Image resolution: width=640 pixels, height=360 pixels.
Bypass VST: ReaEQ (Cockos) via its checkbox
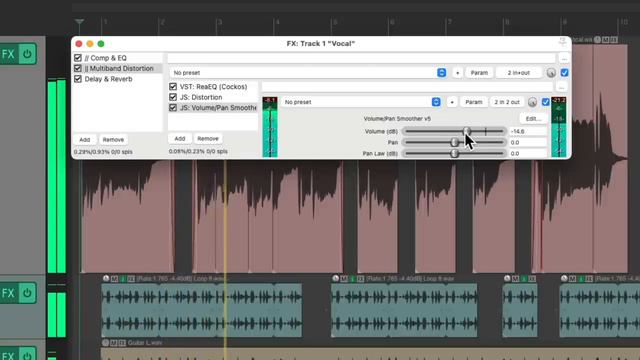point(173,87)
